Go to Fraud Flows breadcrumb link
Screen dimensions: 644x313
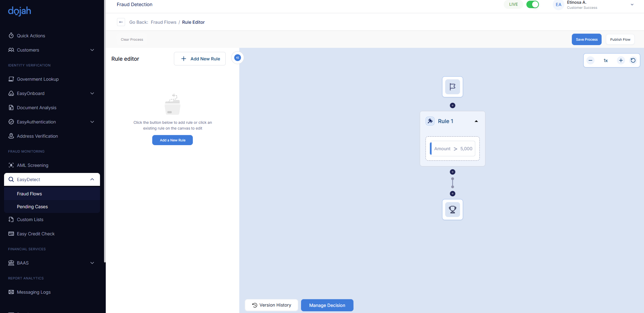tap(163, 22)
